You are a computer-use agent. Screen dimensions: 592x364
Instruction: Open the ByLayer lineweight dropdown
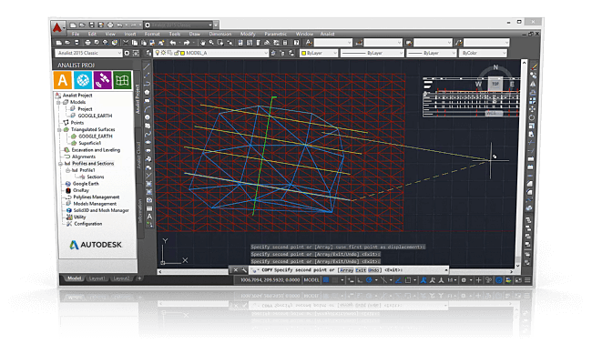pos(432,53)
